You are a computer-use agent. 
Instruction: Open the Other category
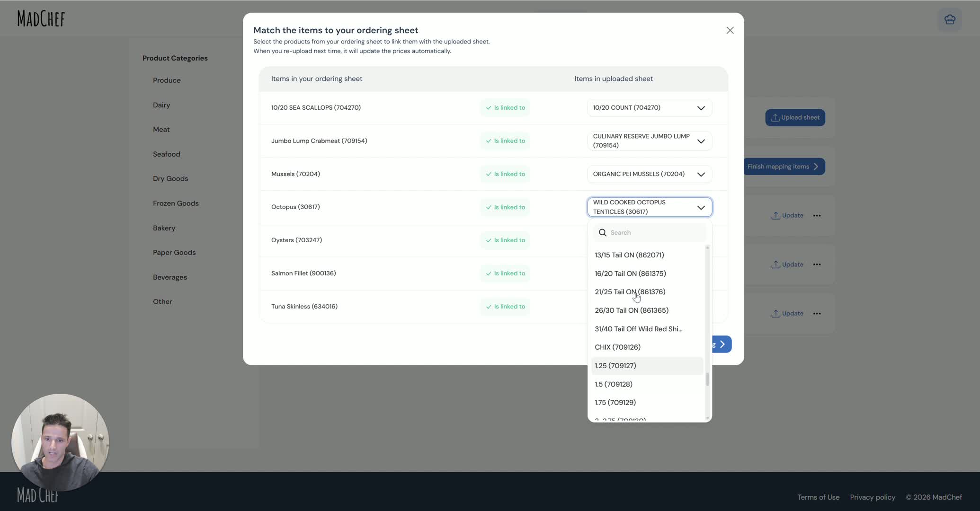pos(162,302)
